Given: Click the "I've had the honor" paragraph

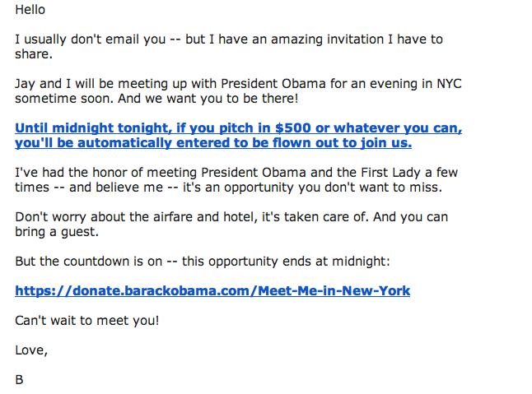Looking at the screenshot, I should coord(236,180).
